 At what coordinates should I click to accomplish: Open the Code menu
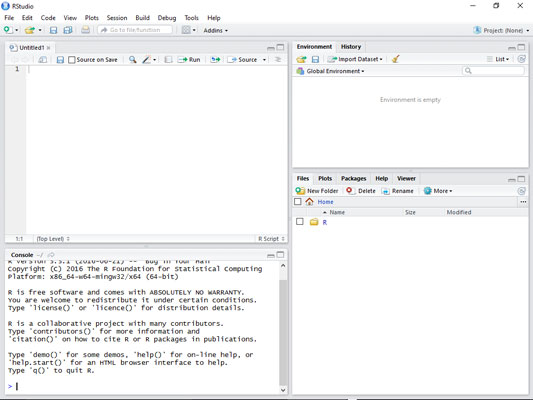(48, 18)
